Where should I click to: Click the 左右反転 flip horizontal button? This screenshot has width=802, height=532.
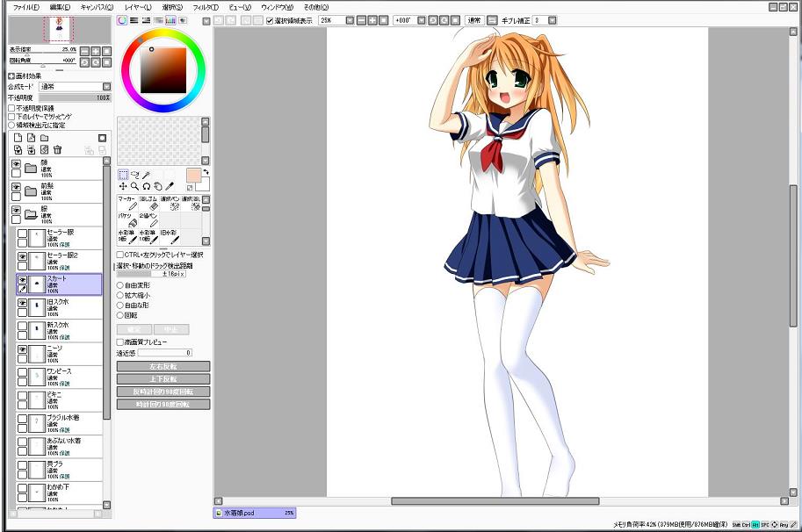[x=163, y=366]
